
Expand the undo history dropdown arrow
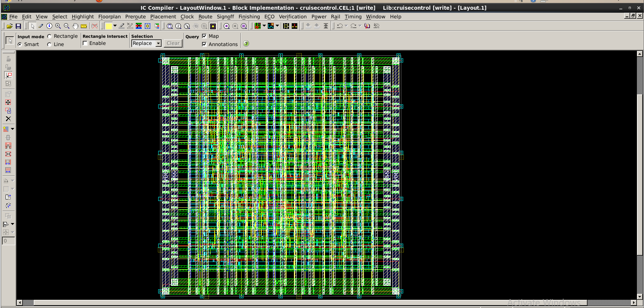click(x=346, y=26)
